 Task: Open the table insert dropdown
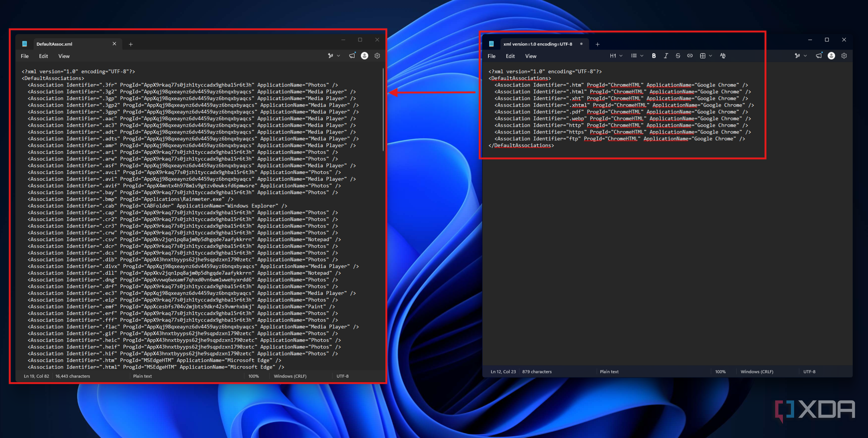[x=706, y=56]
